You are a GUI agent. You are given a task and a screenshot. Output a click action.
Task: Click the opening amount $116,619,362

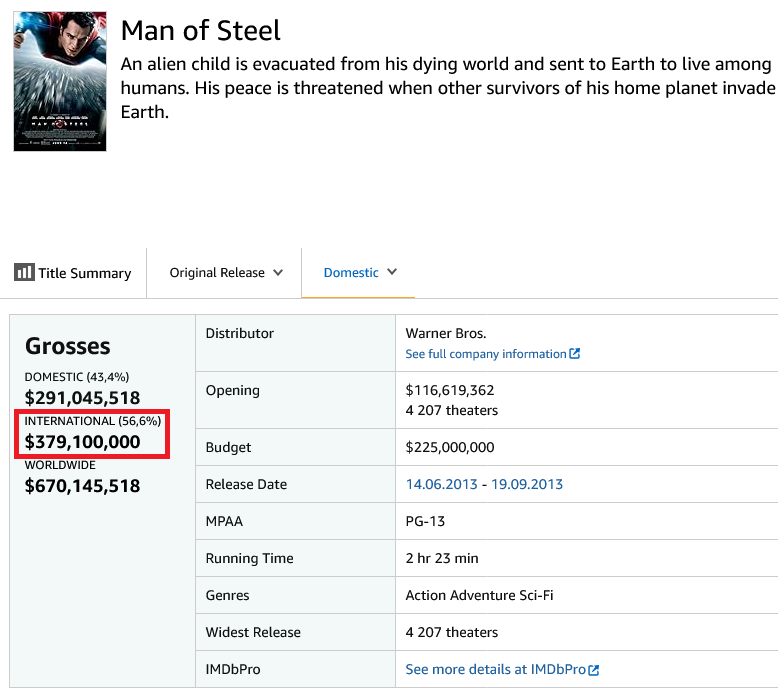450,390
